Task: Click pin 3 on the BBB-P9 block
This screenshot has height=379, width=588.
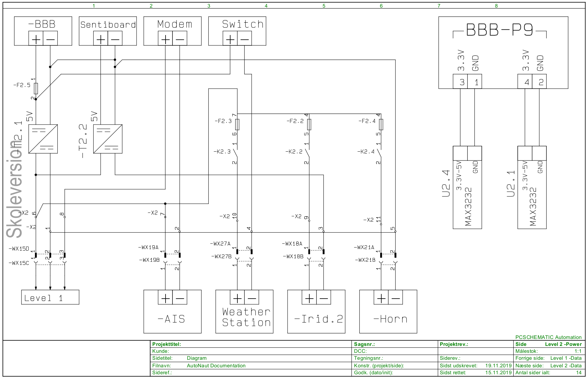Action: [460, 82]
